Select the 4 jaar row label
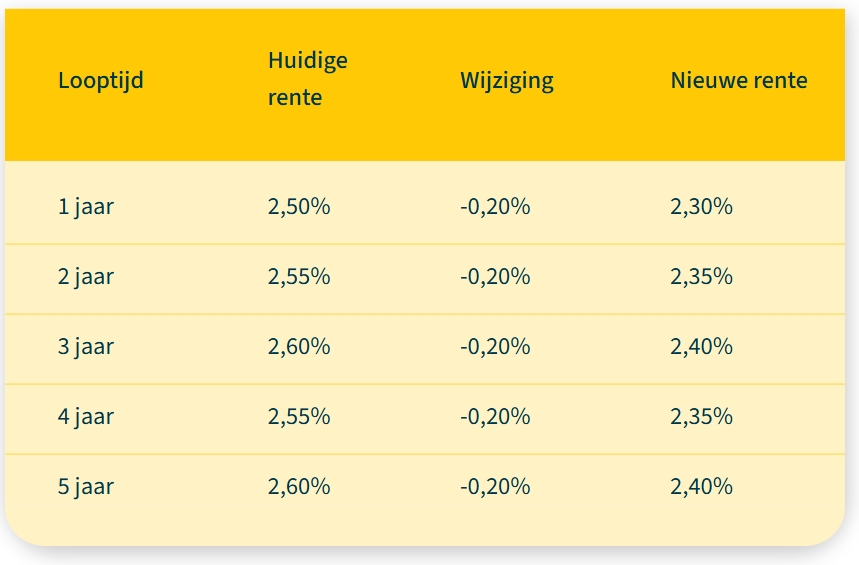 click(x=85, y=416)
